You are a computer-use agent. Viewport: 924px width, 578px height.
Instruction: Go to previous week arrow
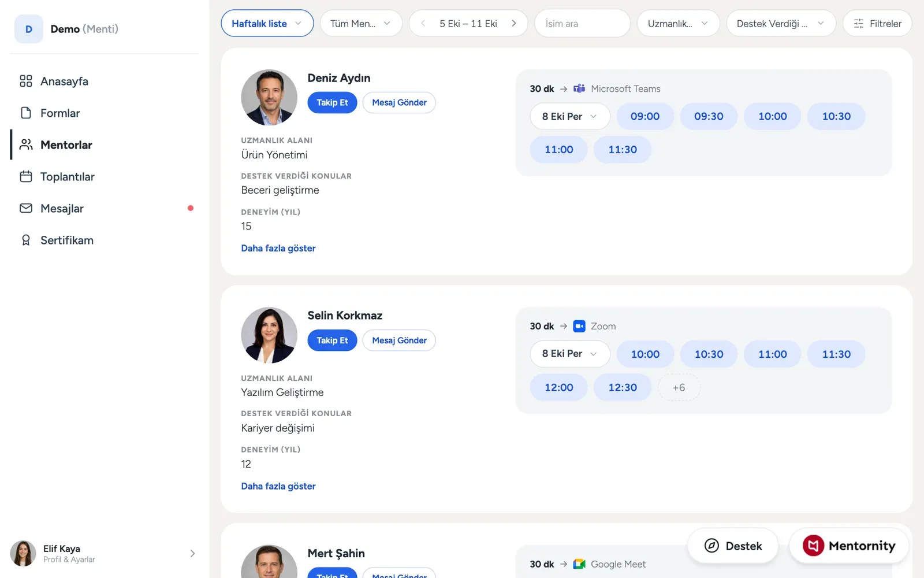point(423,24)
